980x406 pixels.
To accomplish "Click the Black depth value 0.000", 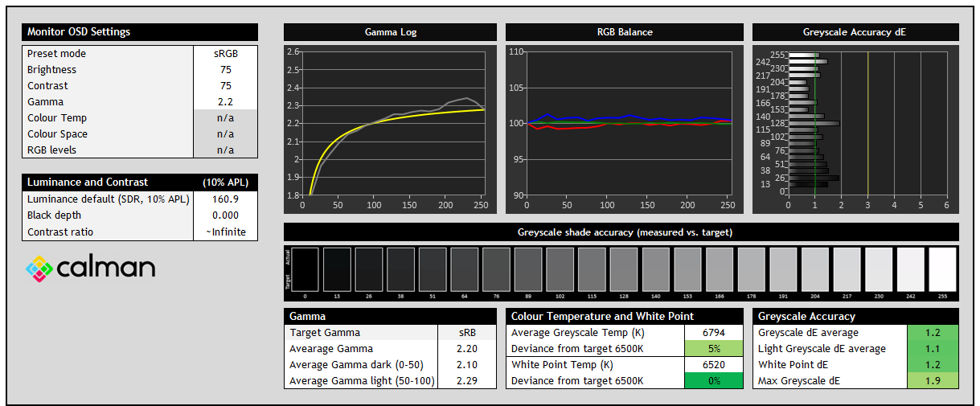I will coord(226,215).
